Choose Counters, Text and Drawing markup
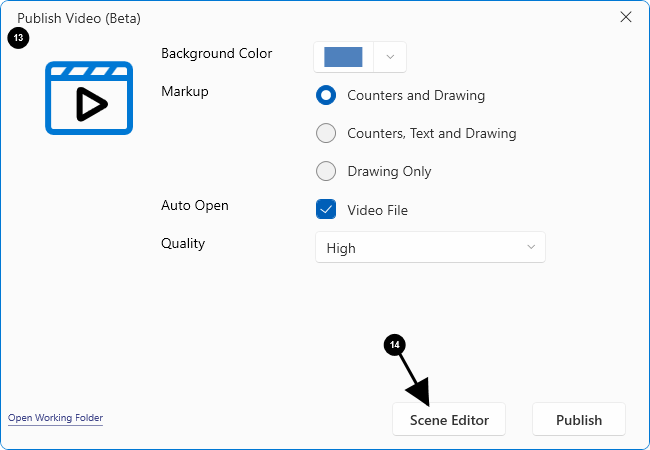Image resolution: width=650 pixels, height=450 pixels. 326,133
